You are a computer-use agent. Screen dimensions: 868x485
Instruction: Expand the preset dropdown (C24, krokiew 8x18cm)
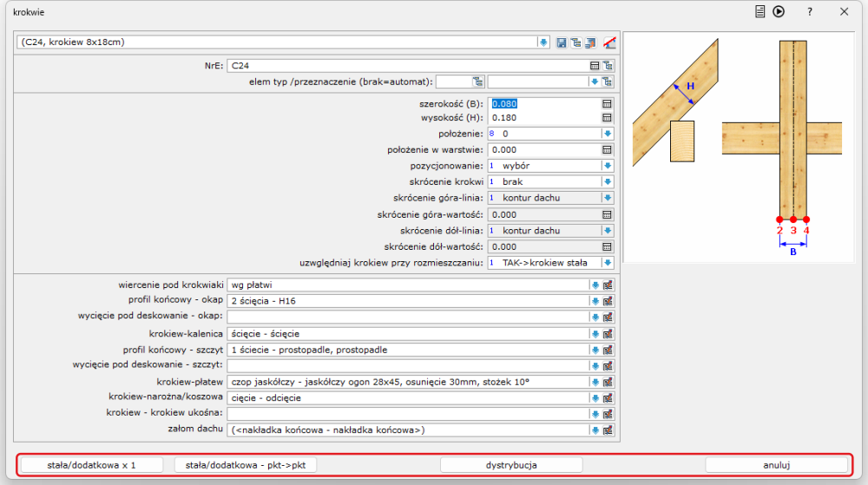[x=542, y=42]
